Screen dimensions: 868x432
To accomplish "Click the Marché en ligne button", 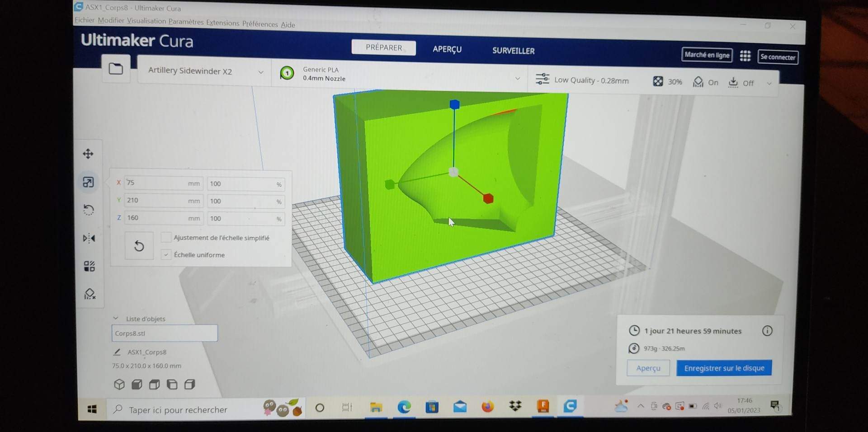I will pos(707,55).
